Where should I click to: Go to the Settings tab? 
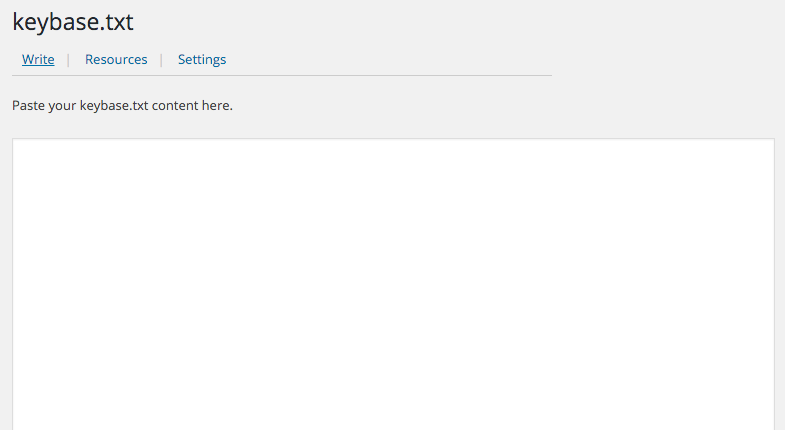click(202, 60)
